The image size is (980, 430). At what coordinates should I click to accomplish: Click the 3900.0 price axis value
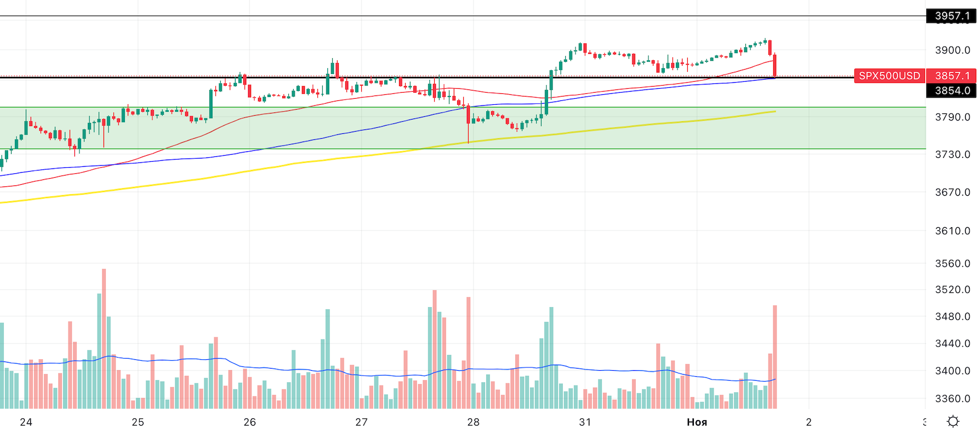[x=953, y=50]
